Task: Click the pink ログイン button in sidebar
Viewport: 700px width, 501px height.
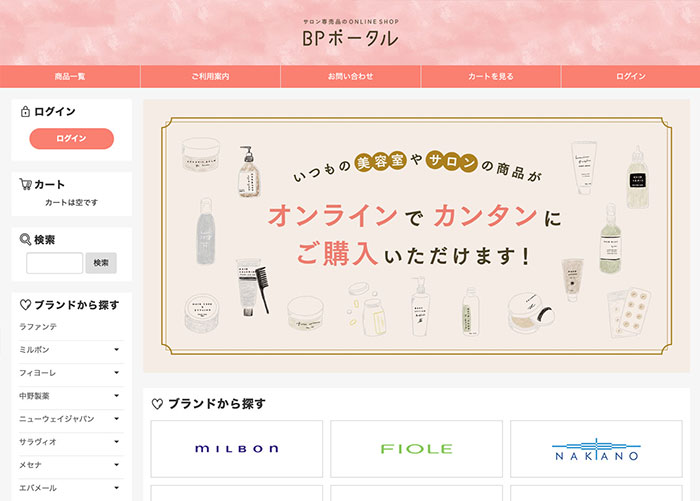Action: (71, 138)
